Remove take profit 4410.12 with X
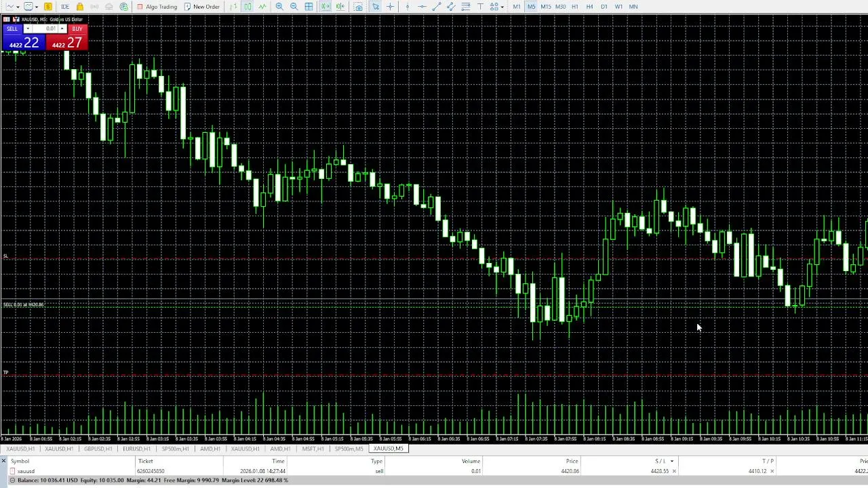 772,471
